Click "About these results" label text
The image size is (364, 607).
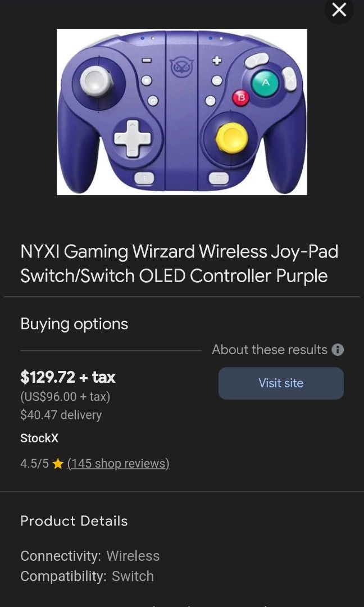[269, 350]
